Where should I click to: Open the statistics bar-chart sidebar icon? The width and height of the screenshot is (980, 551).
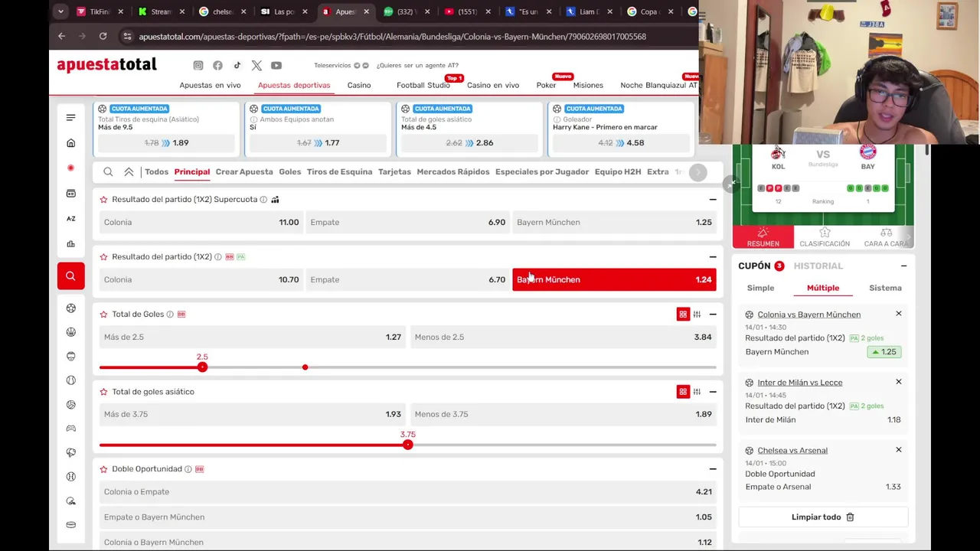70,244
